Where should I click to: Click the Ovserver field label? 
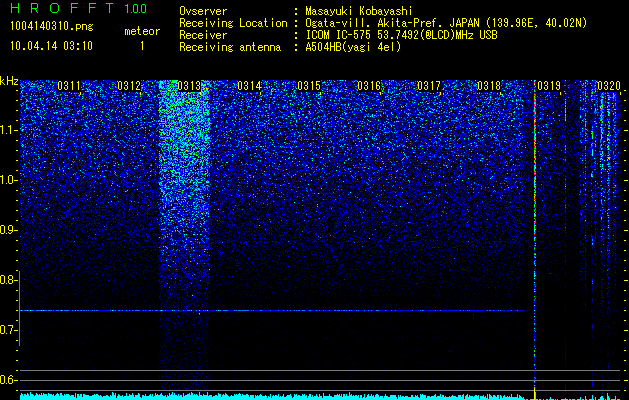pos(203,11)
